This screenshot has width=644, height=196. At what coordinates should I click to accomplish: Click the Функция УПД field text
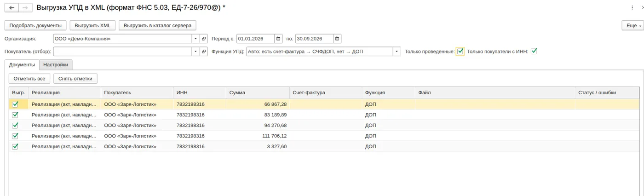pyautogui.click(x=320, y=52)
